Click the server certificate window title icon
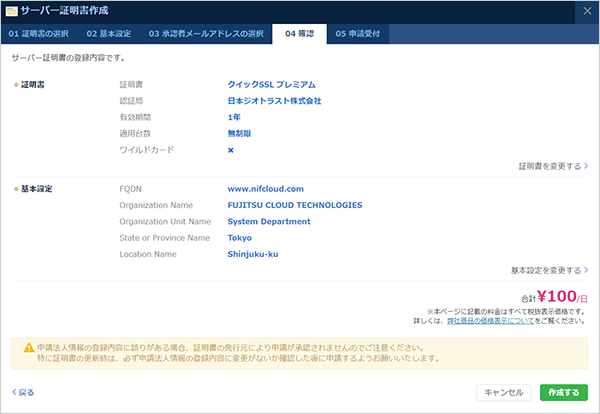This screenshot has height=414, width=600. [12, 11]
